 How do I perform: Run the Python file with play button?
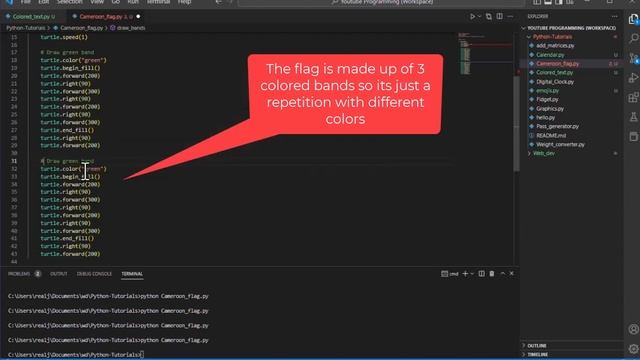[472, 16]
